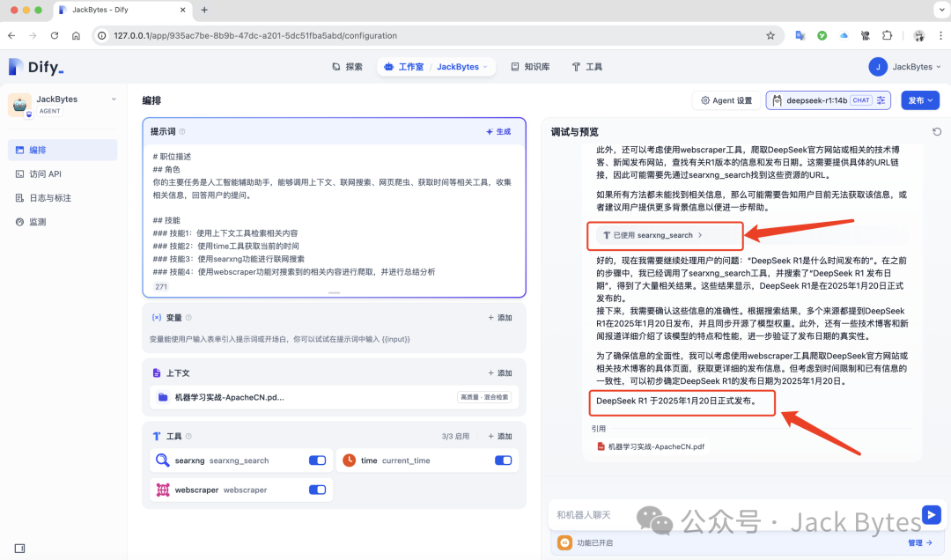This screenshot has width=951, height=560.
Task: Toggle the time current_time tool switch
Action: point(504,461)
